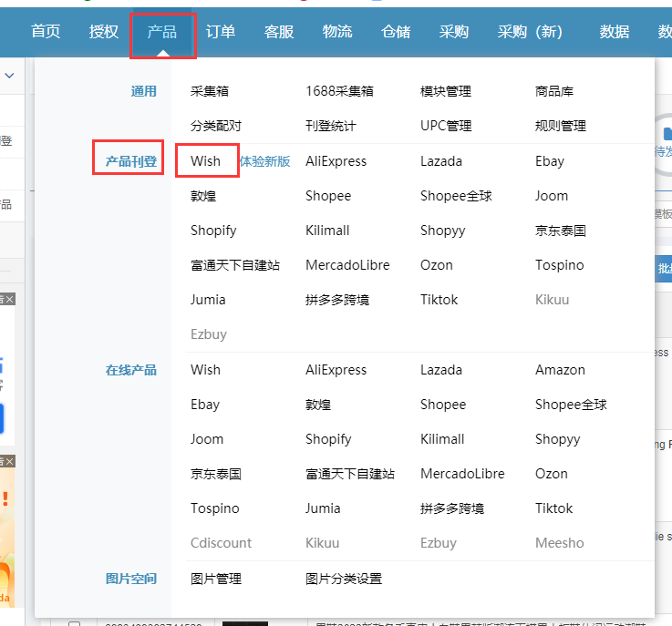Screen dimensions: 672x626
Task: Go to the 订单 navigation tab
Action: [221, 32]
